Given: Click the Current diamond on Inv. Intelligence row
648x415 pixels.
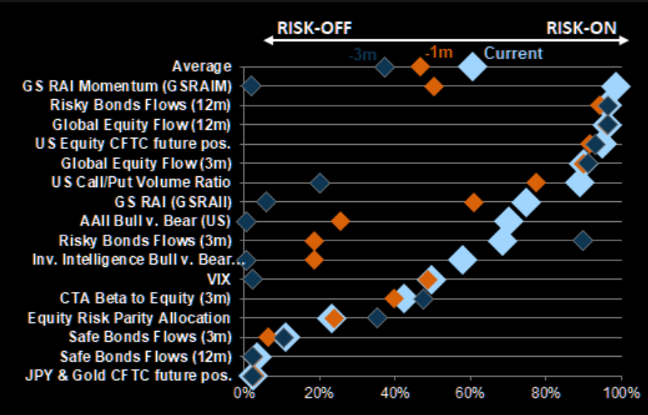Looking at the screenshot, I should click(x=462, y=260).
